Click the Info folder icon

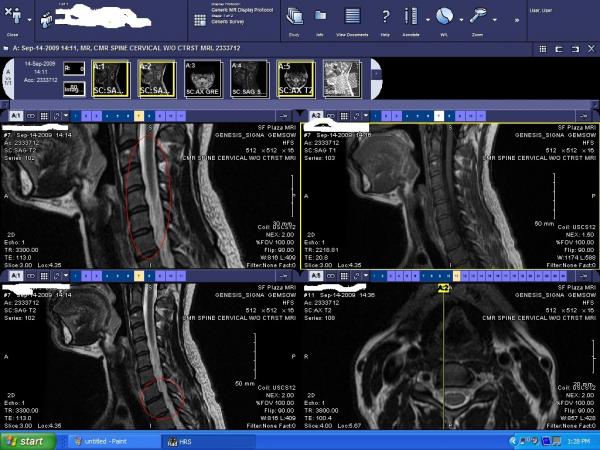click(x=321, y=17)
